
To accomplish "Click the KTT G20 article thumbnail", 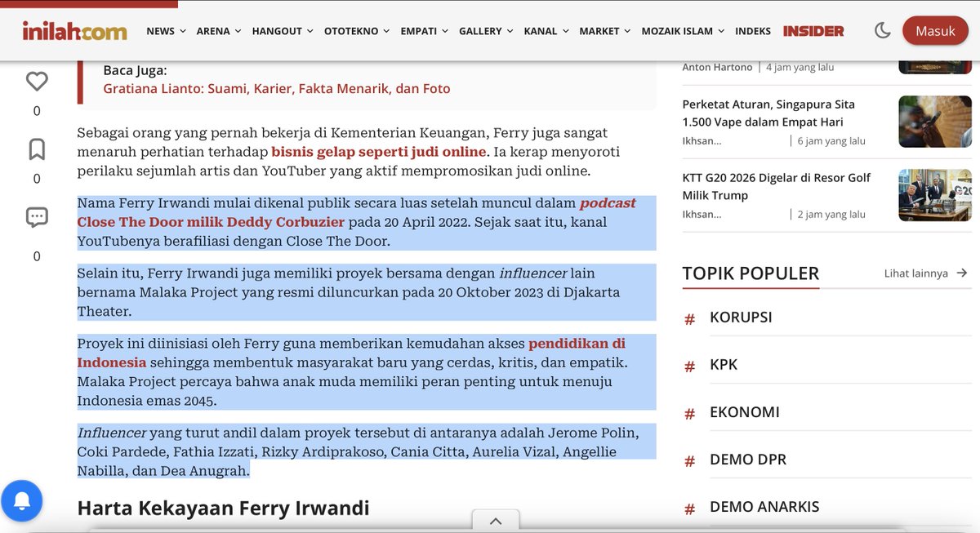I will click(935, 194).
